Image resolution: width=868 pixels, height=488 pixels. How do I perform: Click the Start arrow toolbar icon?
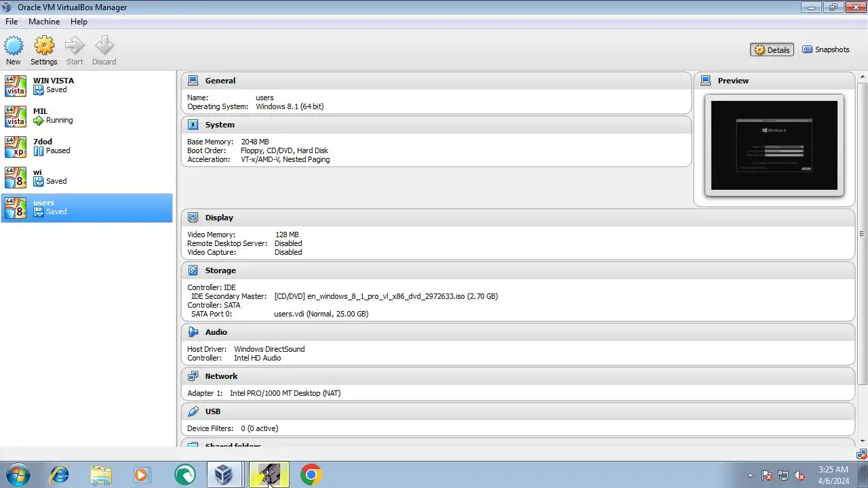pyautogui.click(x=75, y=46)
